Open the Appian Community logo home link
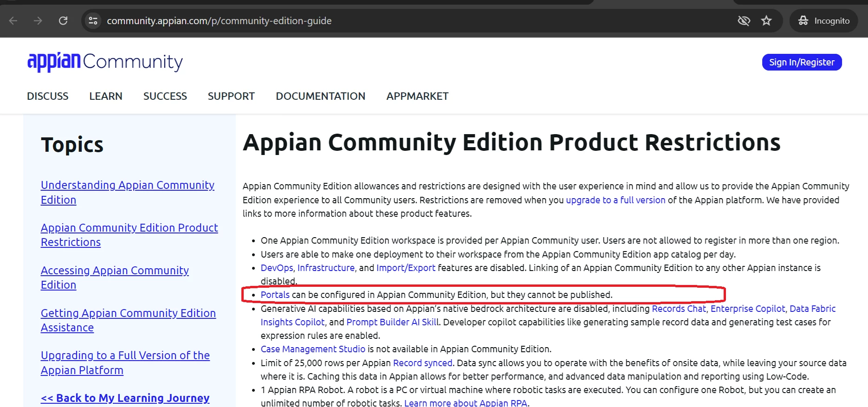Screen dimensions: 868x407 [x=105, y=62]
